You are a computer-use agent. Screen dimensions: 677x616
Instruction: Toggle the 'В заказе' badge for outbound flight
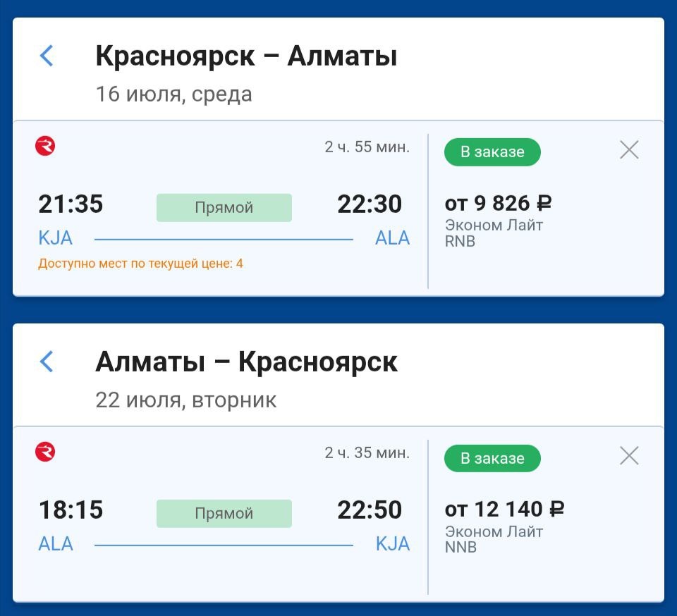coord(492,152)
